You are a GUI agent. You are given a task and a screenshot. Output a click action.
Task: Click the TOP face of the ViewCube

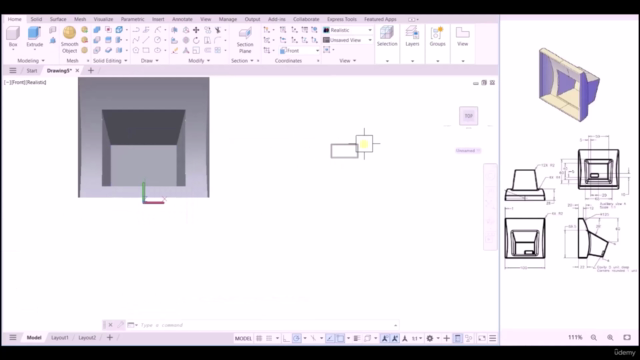coord(469,116)
